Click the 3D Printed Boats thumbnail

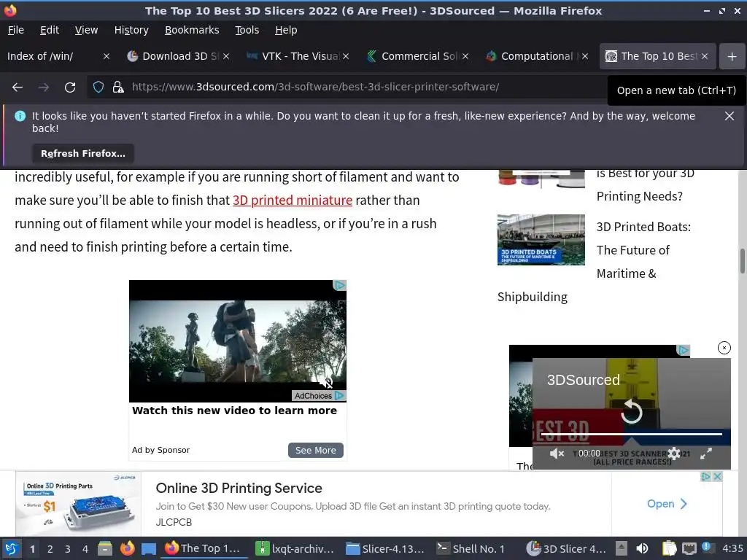(x=541, y=239)
